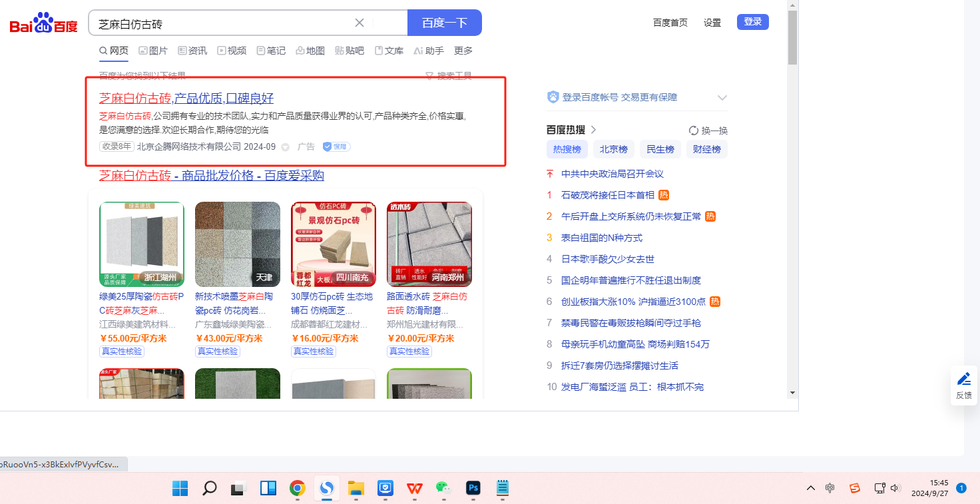Refresh hot searches with 换一换
This screenshot has width=980, height=504.
(x=708, y=130)
